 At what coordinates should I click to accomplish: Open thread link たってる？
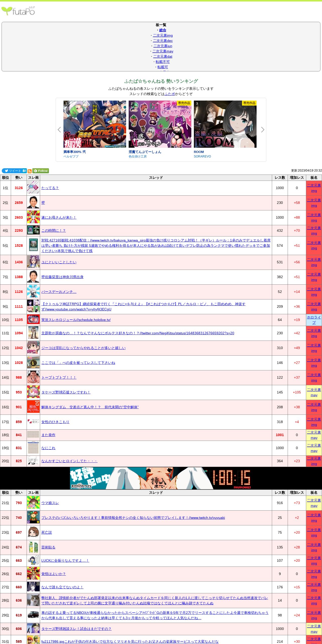tap(50, 188)
